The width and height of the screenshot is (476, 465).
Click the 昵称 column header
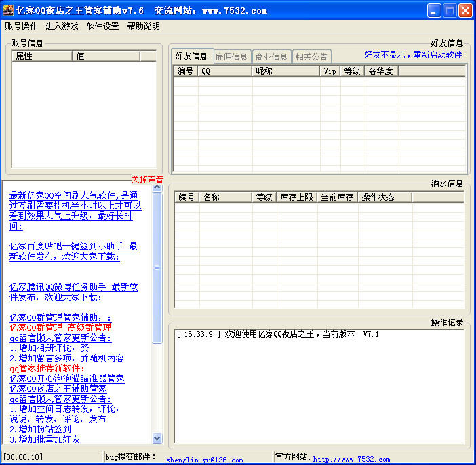(286, 71)
